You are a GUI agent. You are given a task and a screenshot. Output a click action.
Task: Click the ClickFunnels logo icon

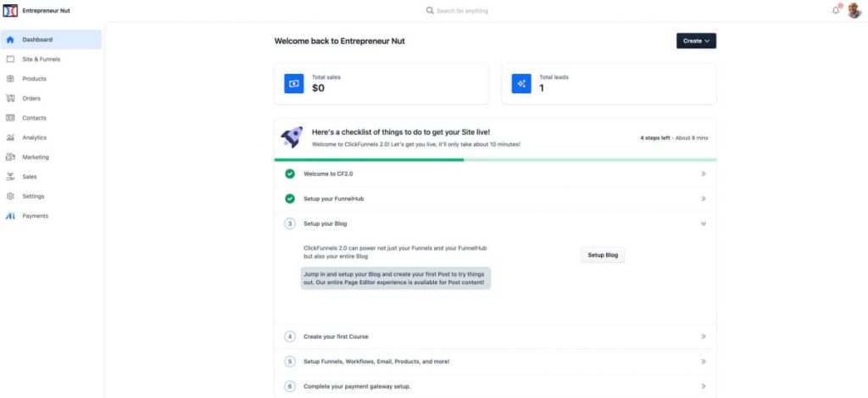(x=11, y=11)
